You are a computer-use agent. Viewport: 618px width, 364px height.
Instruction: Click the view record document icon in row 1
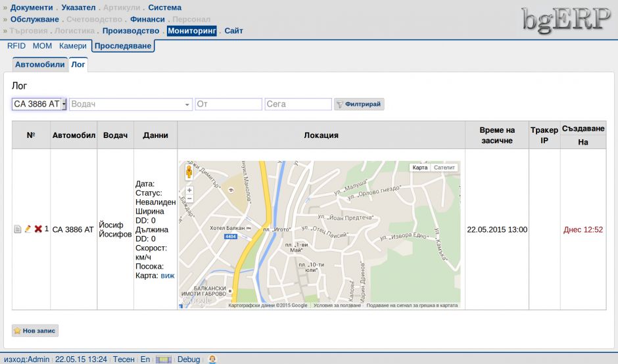(x=18, y=229)
